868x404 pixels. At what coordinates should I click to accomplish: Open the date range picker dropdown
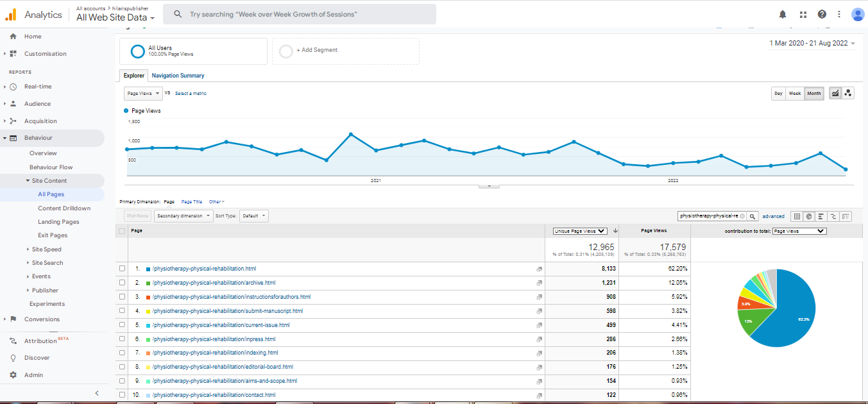pos(812,44)
